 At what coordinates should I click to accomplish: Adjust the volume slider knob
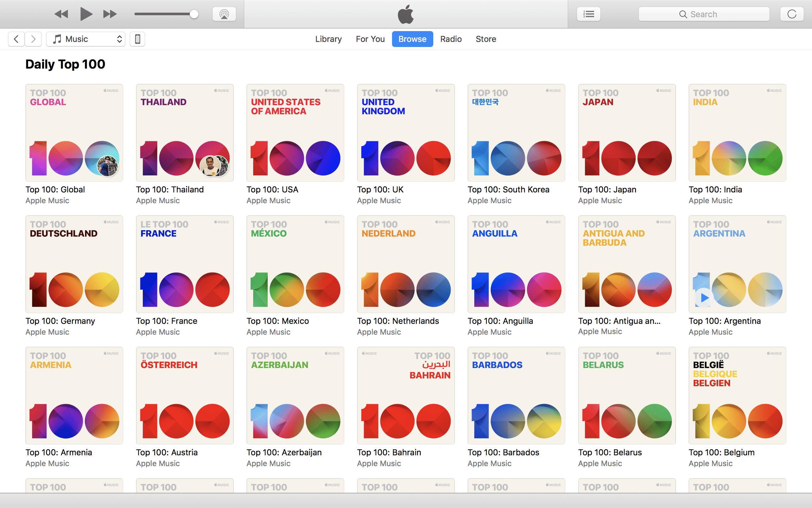(194, 14)
